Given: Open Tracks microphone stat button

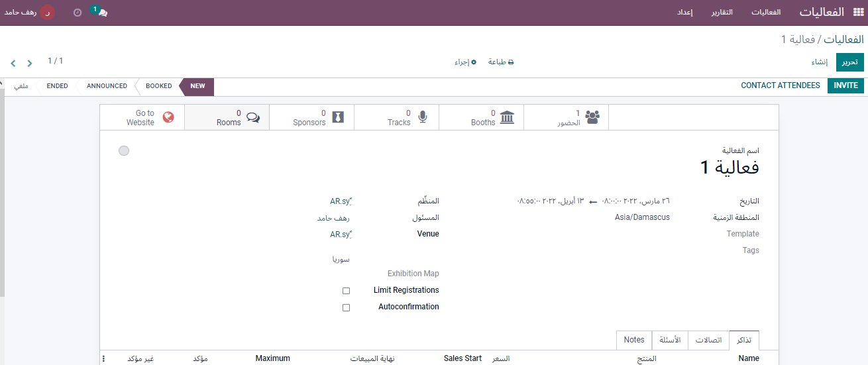Looking at the screenshot, I should tap(422, 117).
